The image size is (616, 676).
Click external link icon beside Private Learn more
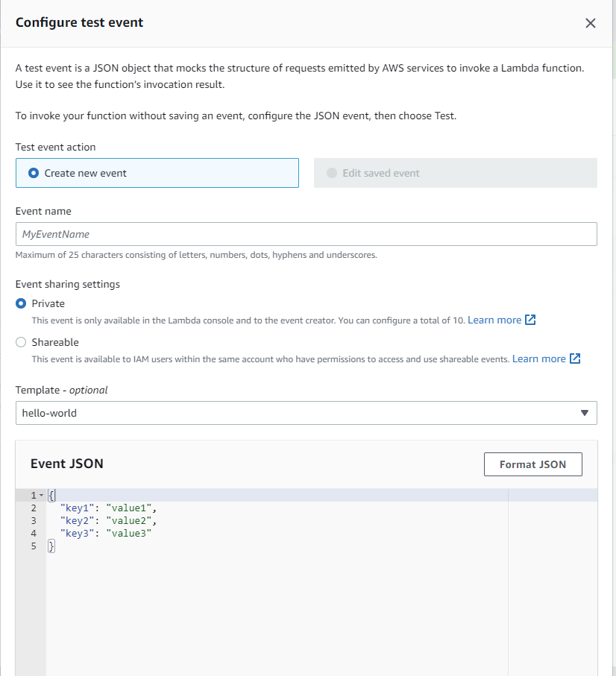[x=530, y=320]
